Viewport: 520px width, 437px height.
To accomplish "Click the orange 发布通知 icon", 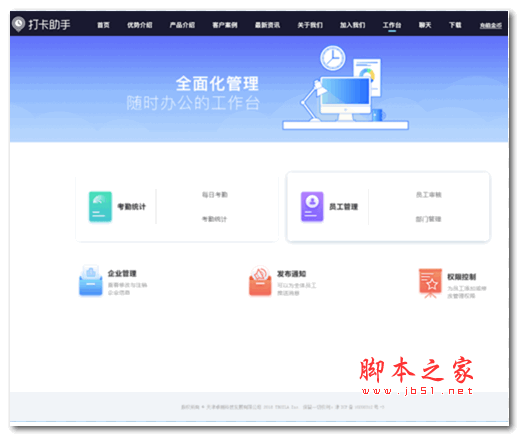I will point(260,281).
